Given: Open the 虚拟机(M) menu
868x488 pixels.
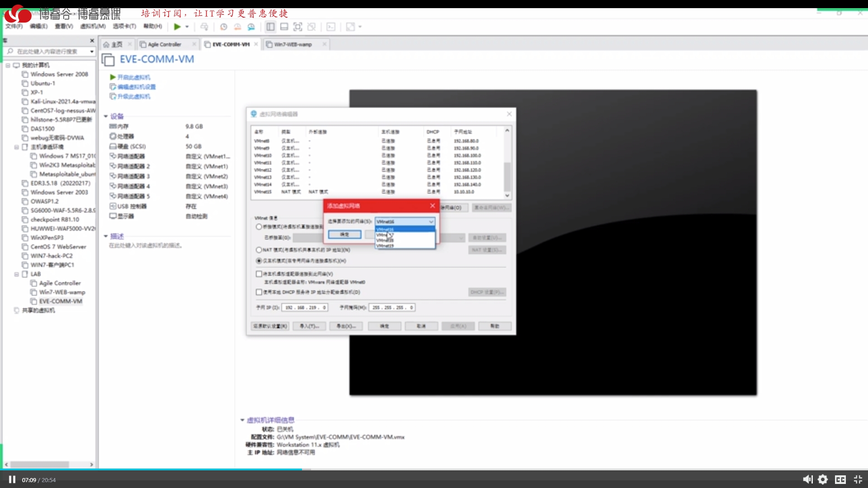Looking at the screenshot, I should 93,26.
